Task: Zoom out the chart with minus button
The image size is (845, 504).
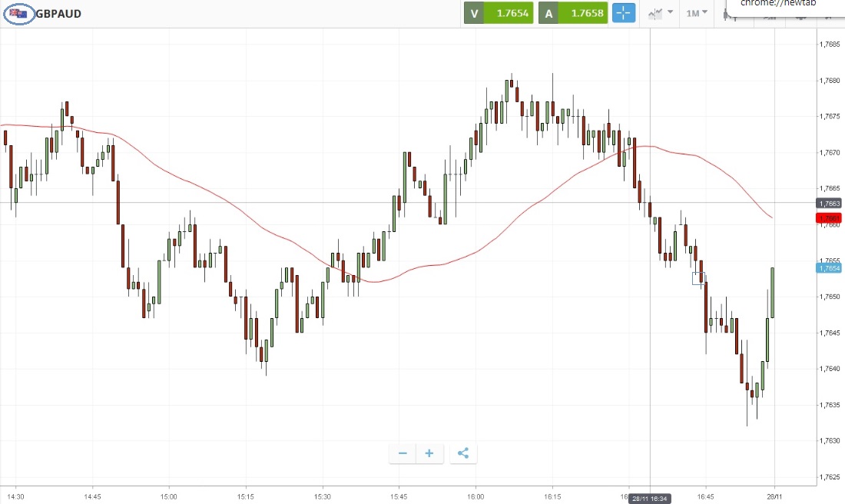Action: tap(403, 453)
